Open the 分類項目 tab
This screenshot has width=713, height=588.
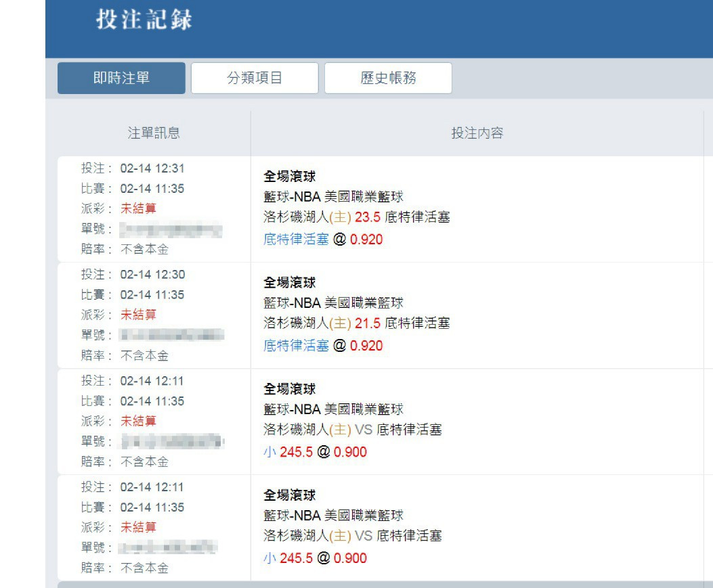tap(255, 78)
